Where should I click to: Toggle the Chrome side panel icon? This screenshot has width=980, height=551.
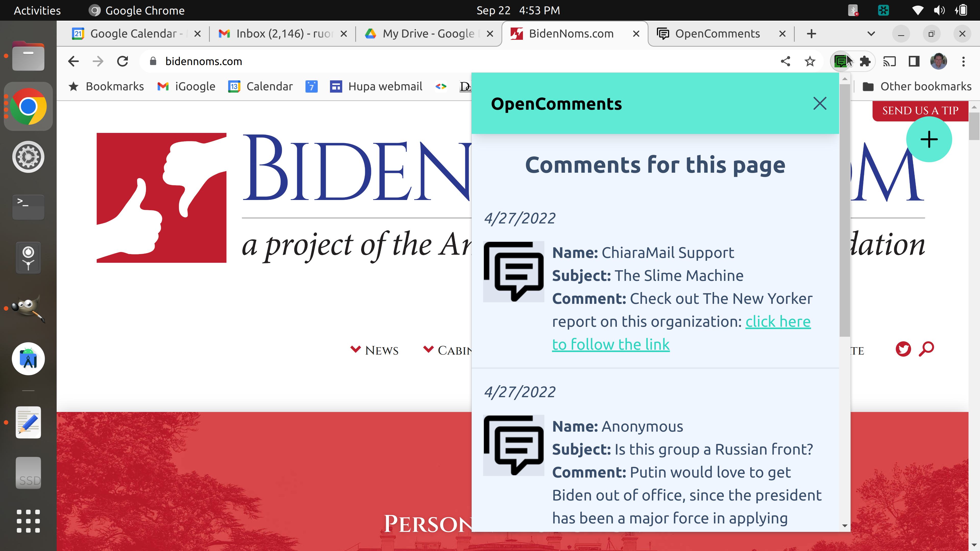point(914,61)
